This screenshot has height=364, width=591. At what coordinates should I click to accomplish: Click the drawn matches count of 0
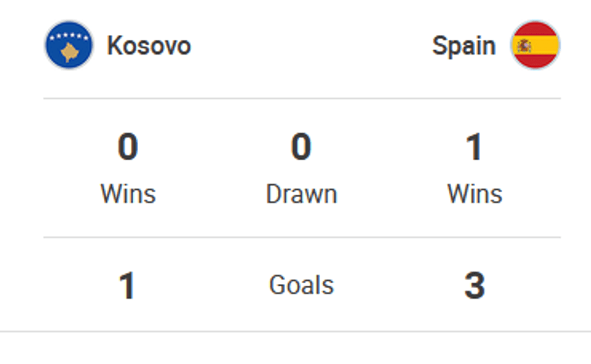(x=301, y=148)
